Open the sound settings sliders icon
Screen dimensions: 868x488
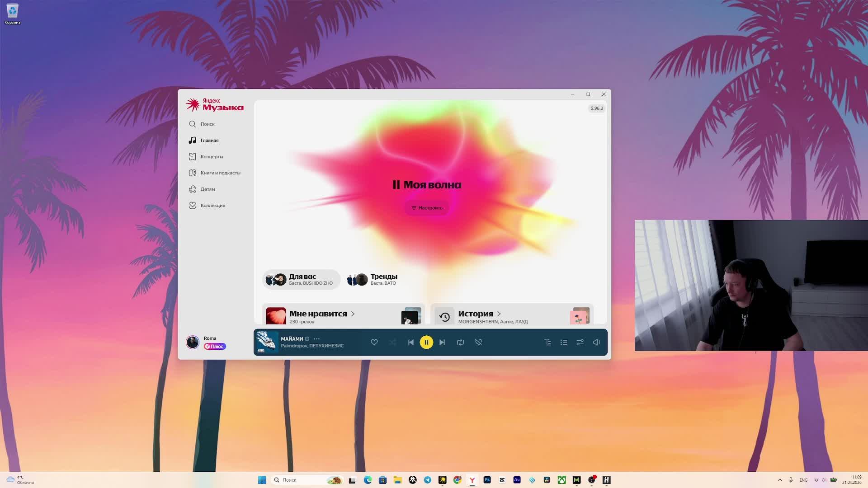pos(580,342)
